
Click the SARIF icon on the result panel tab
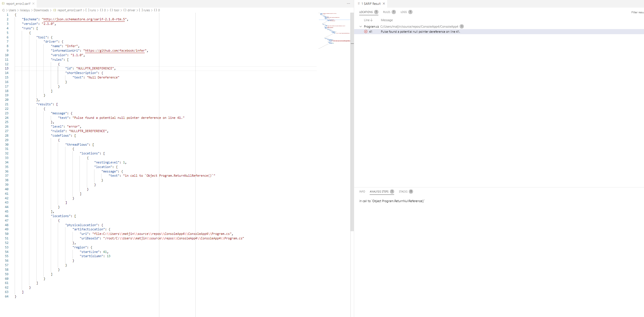tap(358, 4)
